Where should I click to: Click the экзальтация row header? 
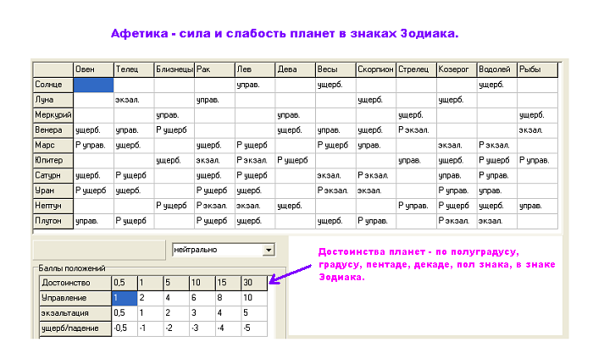(x=75, y=313)
